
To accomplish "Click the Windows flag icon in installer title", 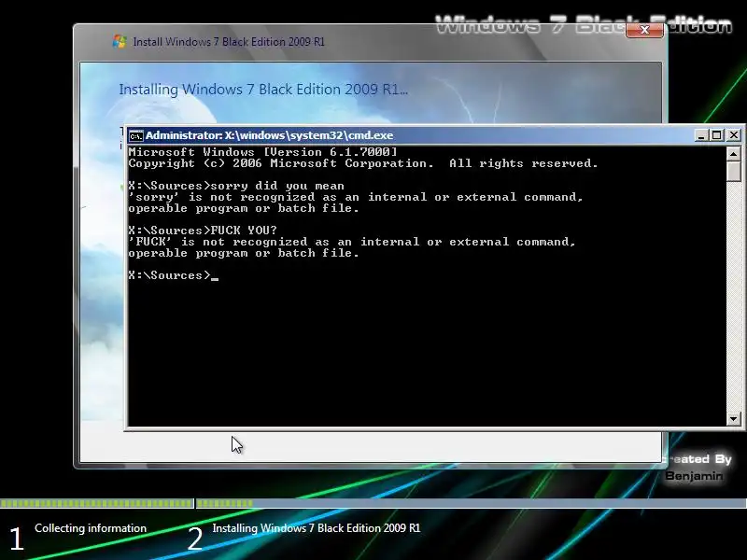I will (120, 41).
